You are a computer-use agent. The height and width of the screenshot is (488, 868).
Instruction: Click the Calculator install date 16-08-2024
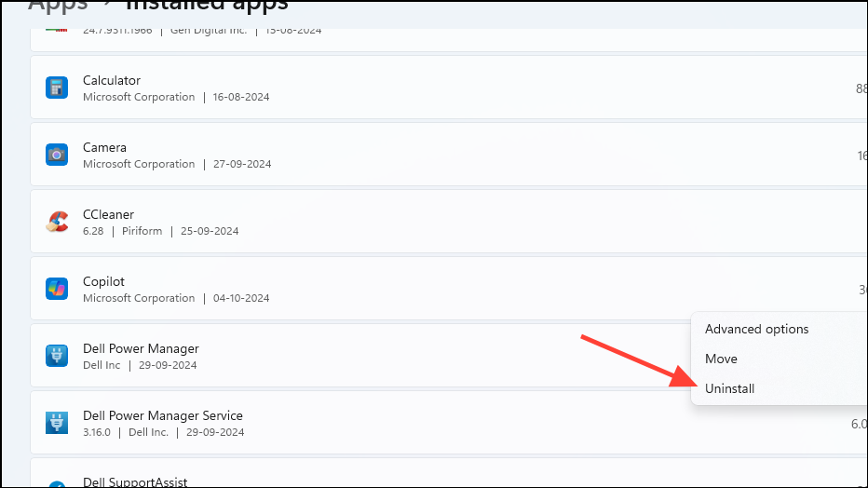[241, 97]
